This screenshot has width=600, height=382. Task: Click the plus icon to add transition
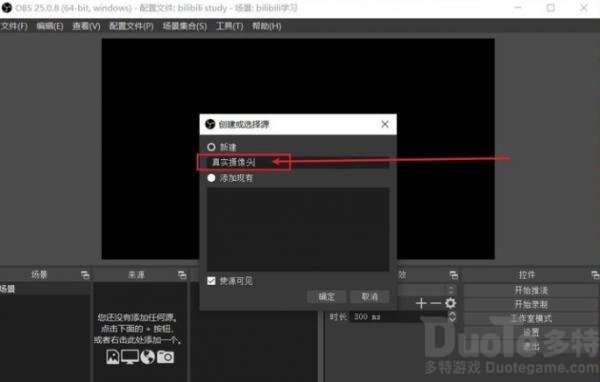421,303
